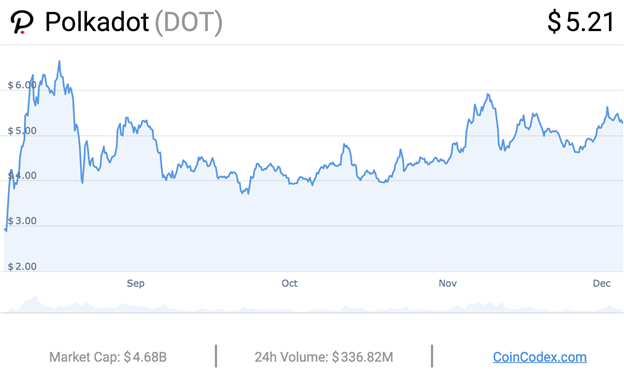The height and width of the screenshot is (371, 624).
Task: Open the CoinCodex.com link
Action: (x=540, y=357)
